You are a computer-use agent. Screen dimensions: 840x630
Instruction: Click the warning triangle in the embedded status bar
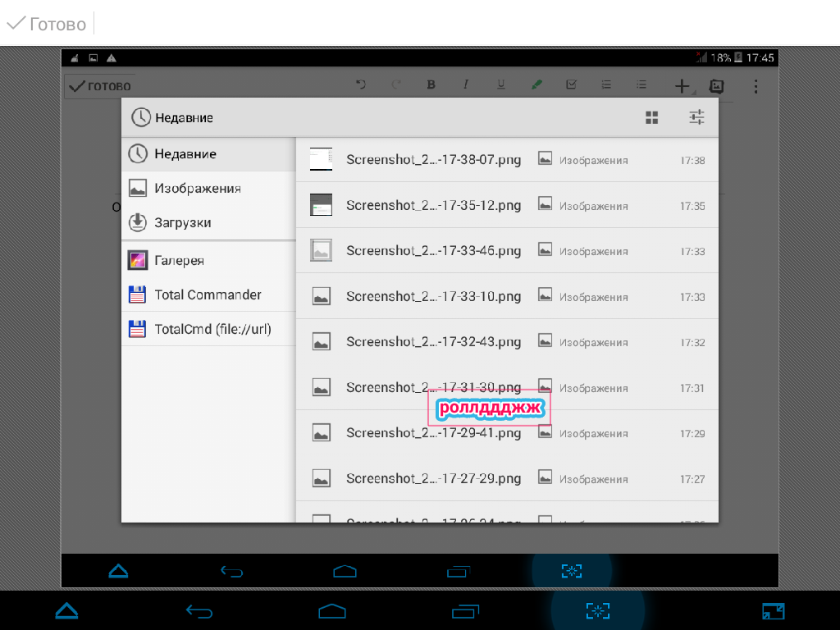click(x=112, y=58)
